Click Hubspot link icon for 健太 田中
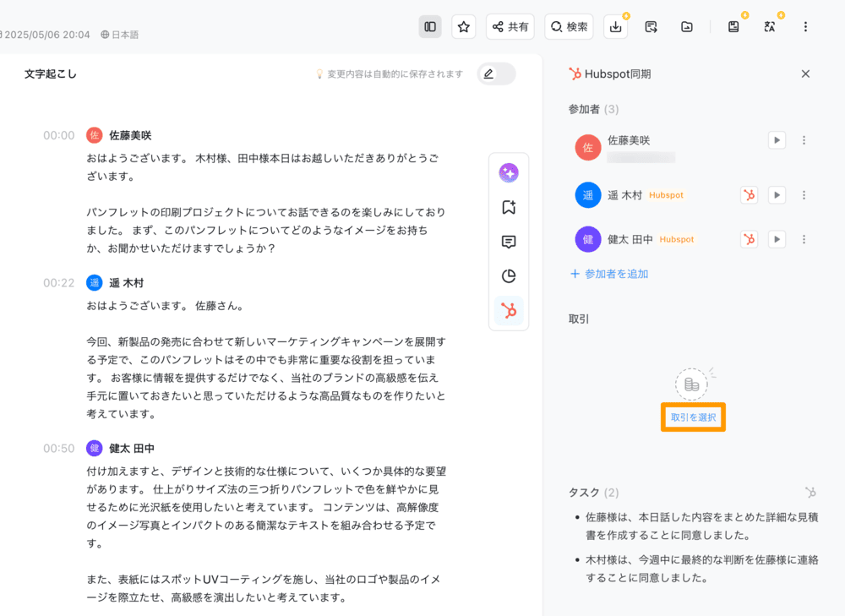 749,239
